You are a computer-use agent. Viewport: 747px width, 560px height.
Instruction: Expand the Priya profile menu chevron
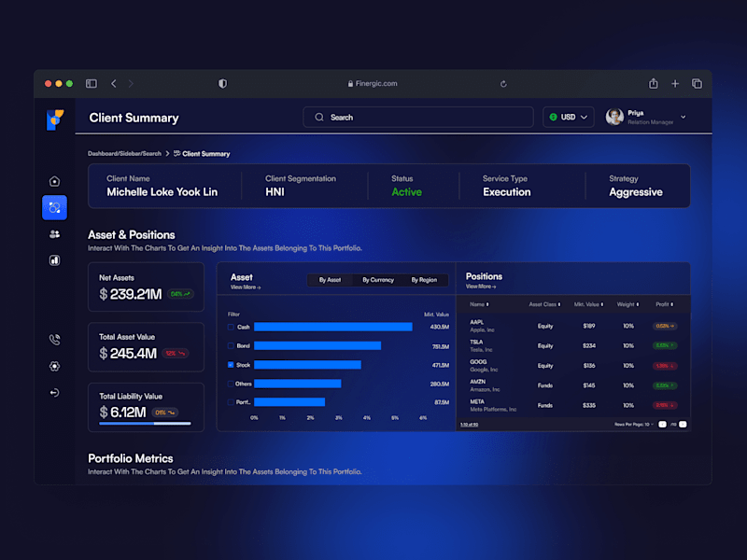click(684, 117)
